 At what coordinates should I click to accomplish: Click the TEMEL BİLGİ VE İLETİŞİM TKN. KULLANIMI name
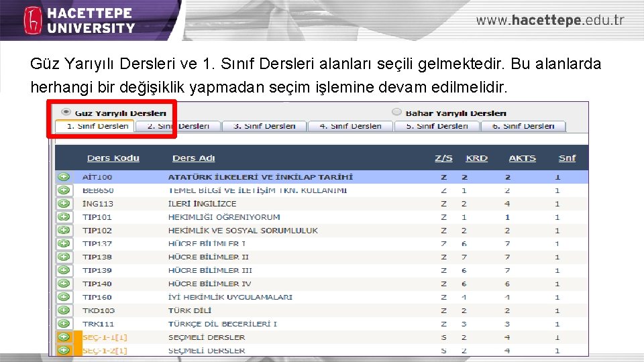pyautogui.click(x=258, y=190)
